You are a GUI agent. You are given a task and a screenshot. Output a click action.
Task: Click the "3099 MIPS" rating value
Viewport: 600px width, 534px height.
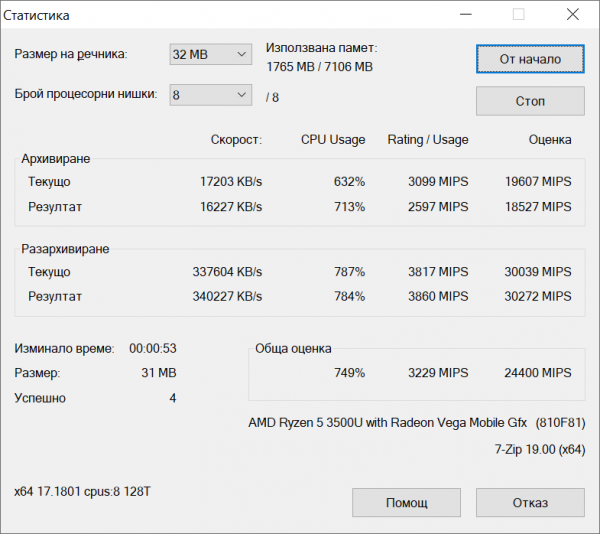pyautogui.click(x=438, y=181)
